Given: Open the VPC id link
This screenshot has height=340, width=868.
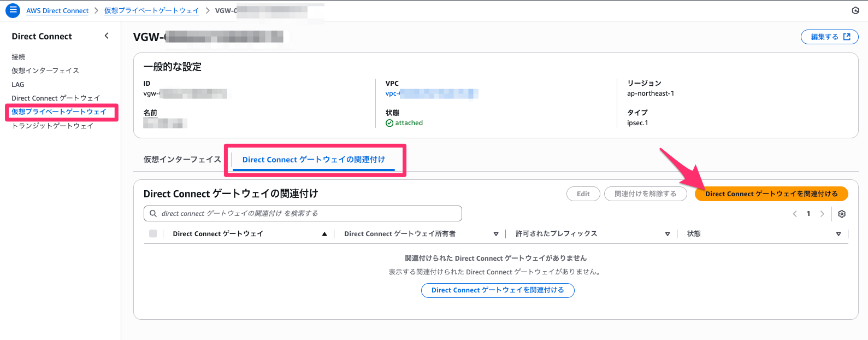Looking at the screenshot, I should [432, 93].
